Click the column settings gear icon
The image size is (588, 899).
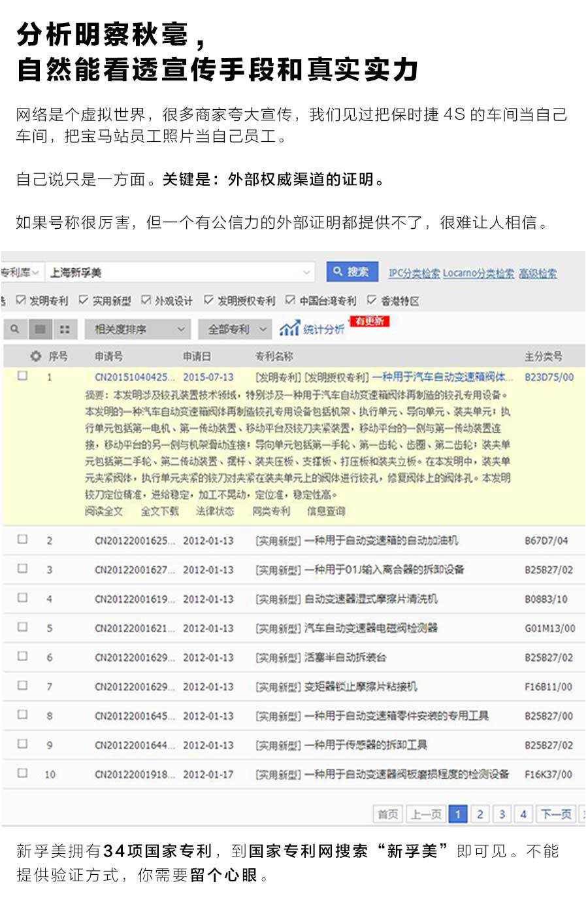point(36,356)
